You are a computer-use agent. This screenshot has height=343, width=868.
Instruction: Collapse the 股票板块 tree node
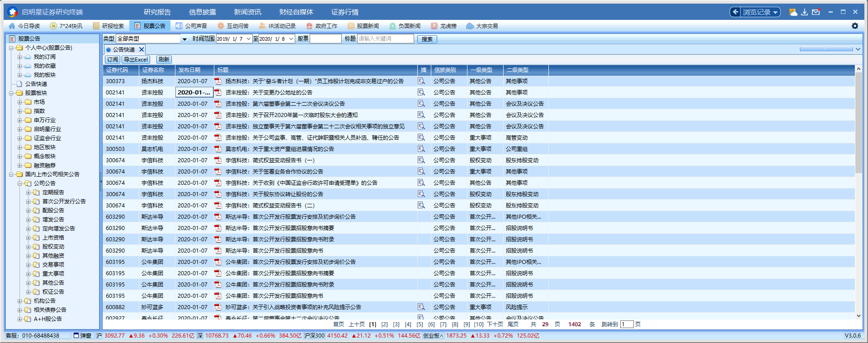11,93
